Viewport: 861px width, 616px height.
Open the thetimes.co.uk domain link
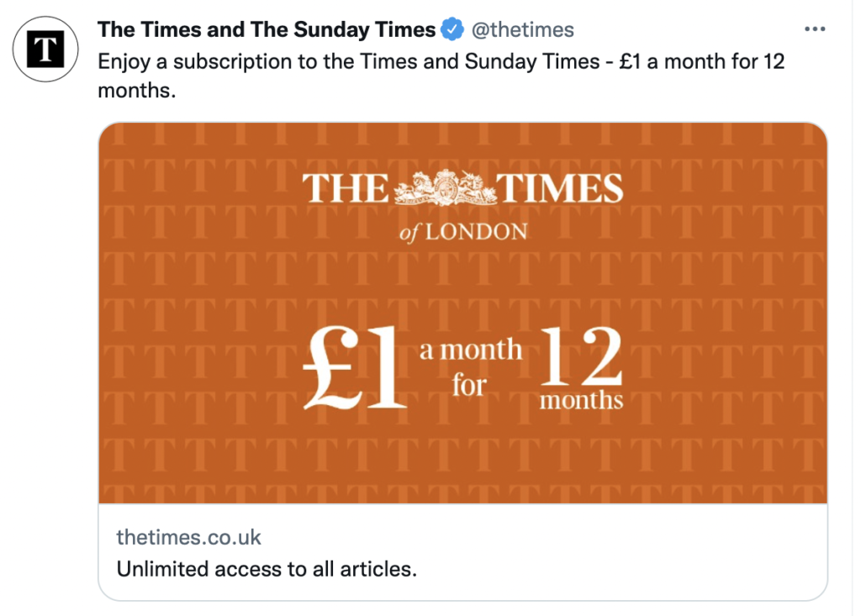189,538
